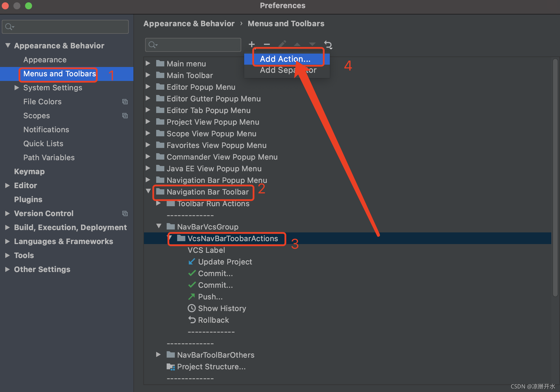Click the Rollback action icon
This screenshot has width=560, height=392.
(191, 320)
